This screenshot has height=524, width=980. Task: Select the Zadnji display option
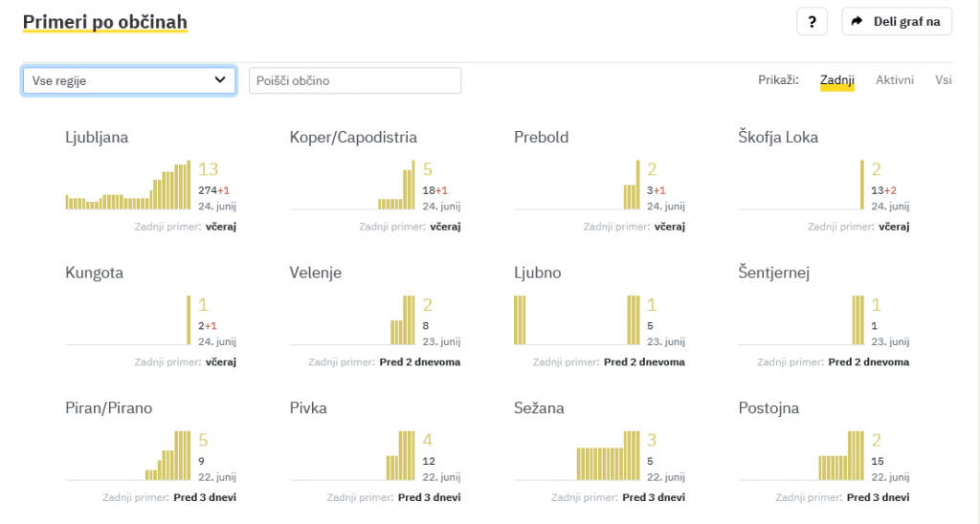click(836, 80)
